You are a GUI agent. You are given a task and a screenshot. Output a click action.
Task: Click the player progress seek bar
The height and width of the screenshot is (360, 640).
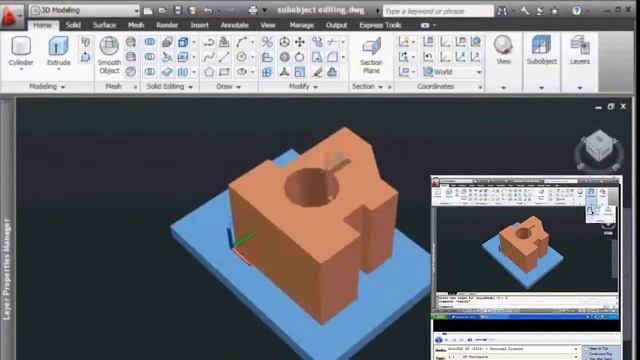527,333
